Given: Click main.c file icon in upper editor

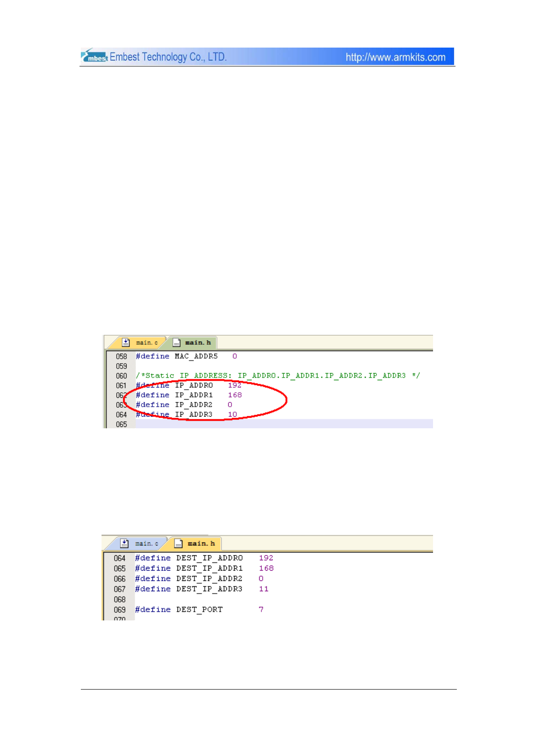Looking at the screenshot, I should coord(126,343).
